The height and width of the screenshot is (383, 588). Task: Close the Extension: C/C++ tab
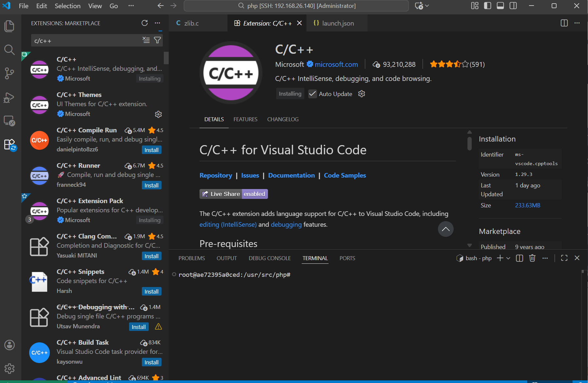click(x=299, y=23)
